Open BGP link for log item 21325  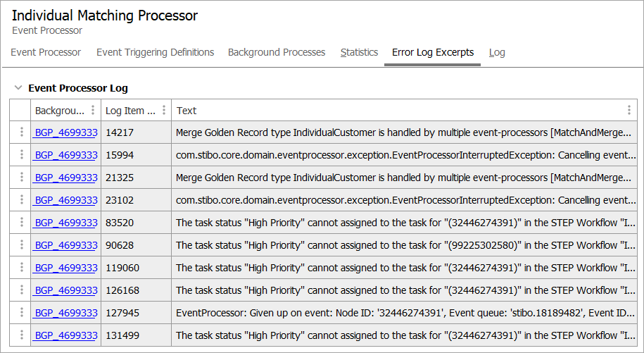coord(65,178)
